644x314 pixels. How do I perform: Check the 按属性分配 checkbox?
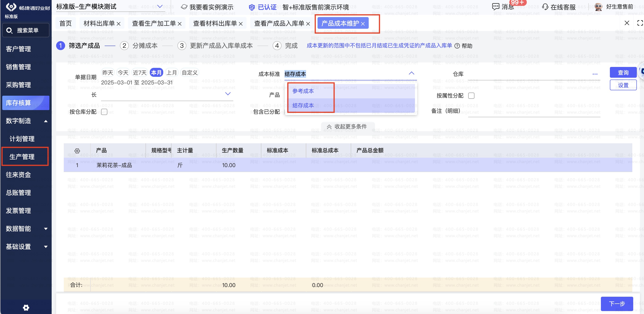471,96
